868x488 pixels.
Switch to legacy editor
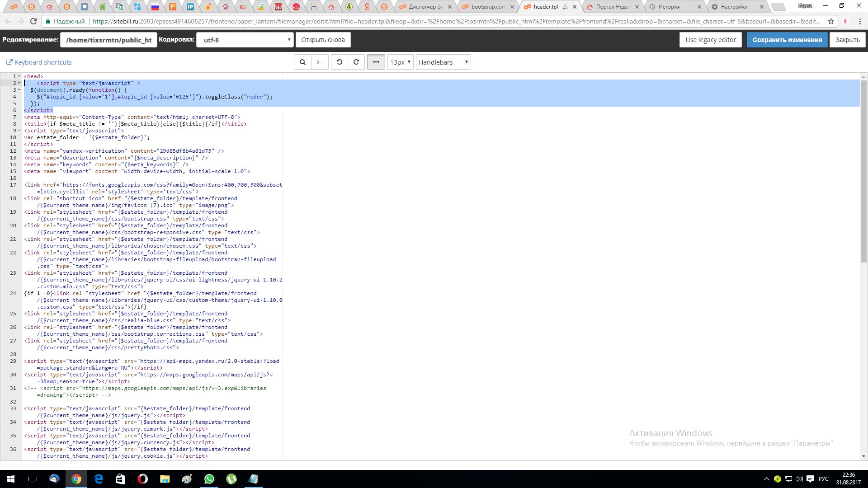pos(711,40)
